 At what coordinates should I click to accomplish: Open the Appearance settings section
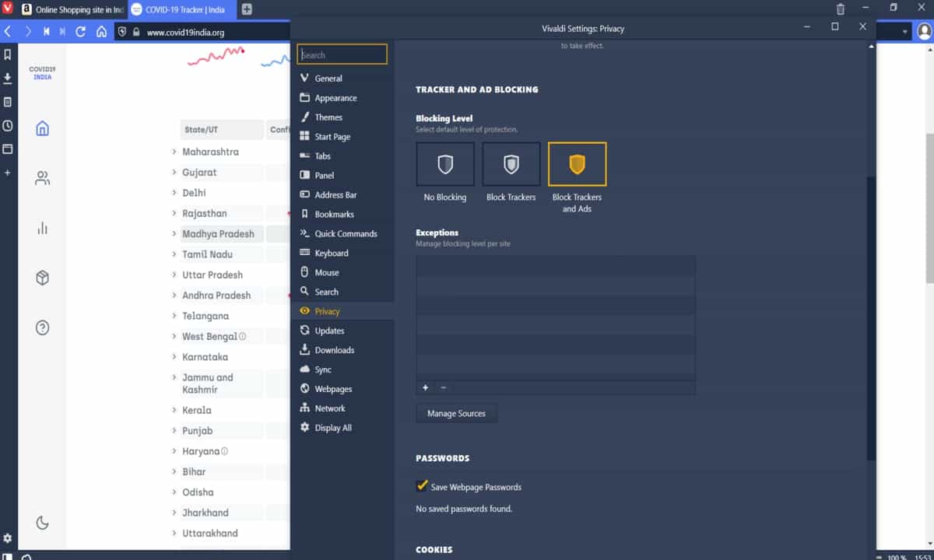335,98
